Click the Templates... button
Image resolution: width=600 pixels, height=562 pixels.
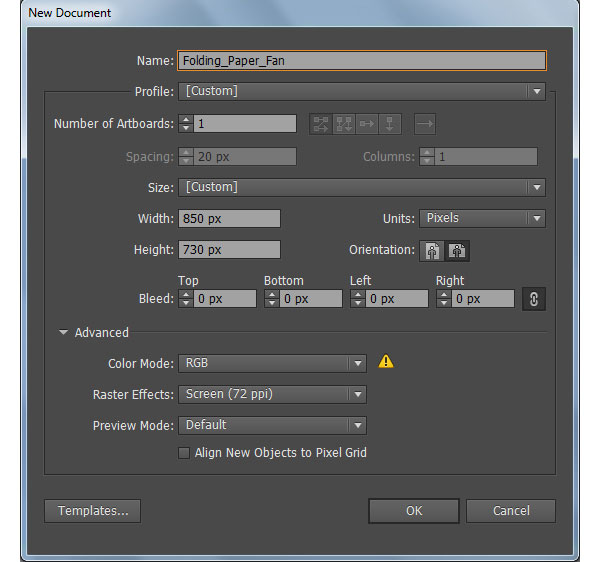coord(93,511)
